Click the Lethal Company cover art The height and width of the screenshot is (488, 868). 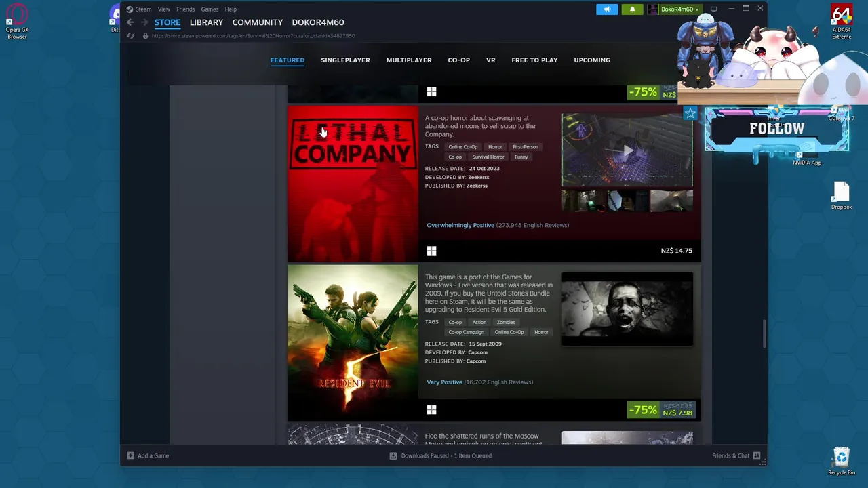353,184
